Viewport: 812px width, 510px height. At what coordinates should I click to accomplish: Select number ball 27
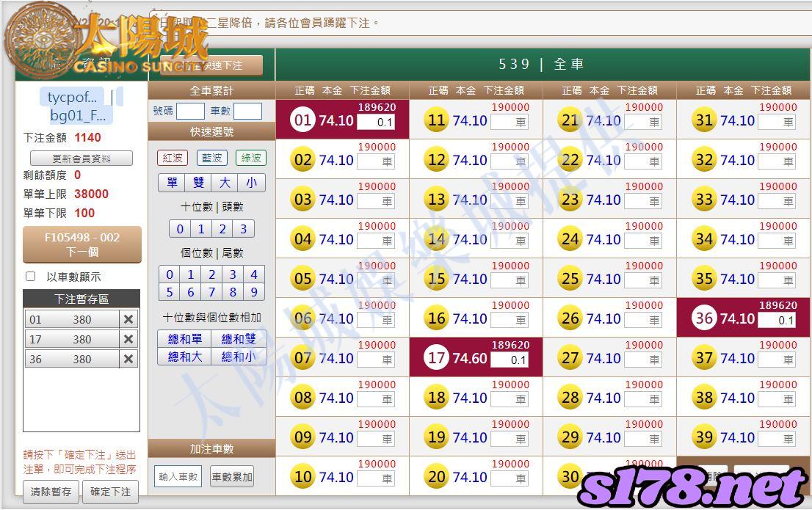tap(570, 358)
